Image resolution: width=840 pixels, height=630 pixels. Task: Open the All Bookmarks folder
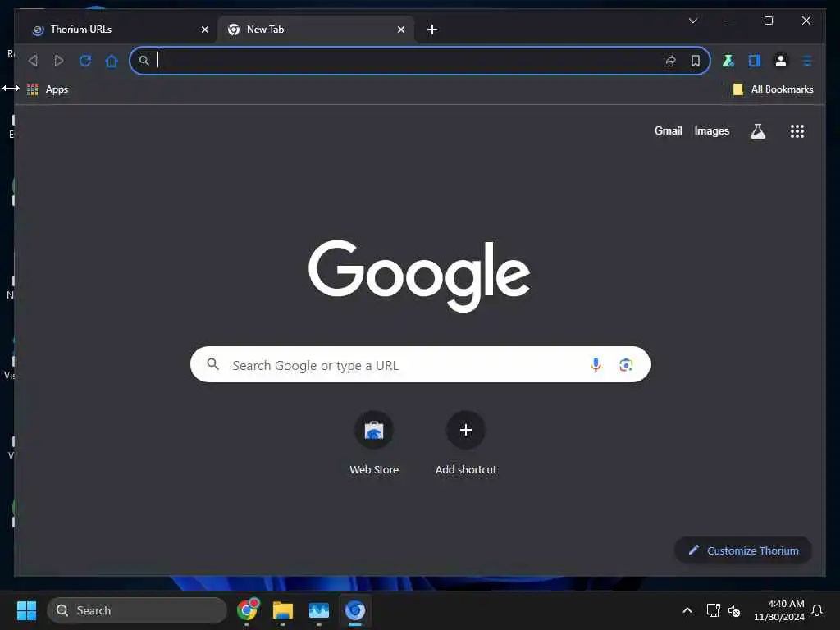click(x=773, y=89)
